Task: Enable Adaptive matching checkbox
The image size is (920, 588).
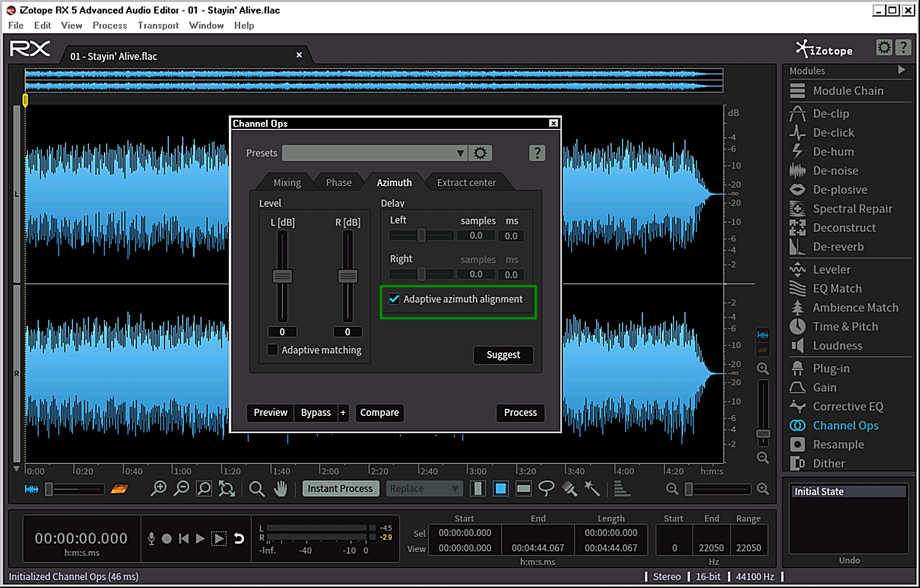Action: [x=272, y=350]
